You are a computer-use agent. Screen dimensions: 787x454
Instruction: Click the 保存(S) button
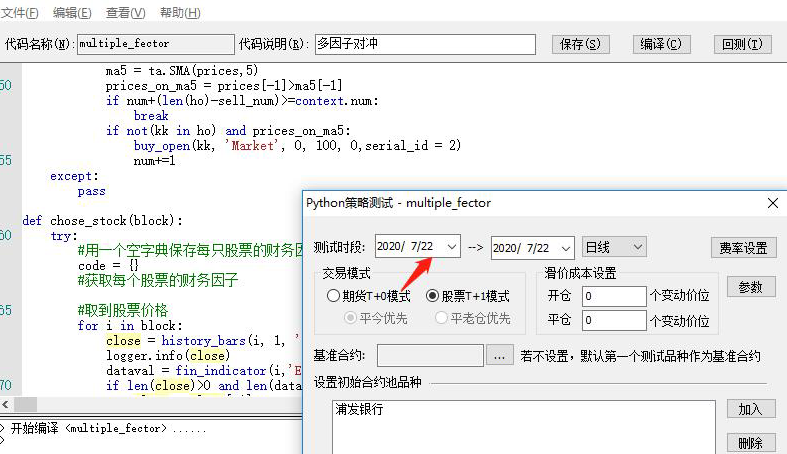tap(580, 44)
